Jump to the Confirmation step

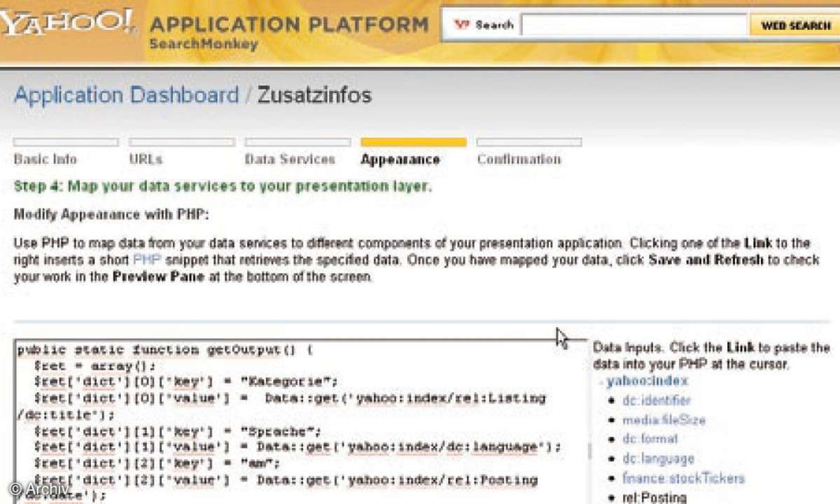tap(519, 159)
